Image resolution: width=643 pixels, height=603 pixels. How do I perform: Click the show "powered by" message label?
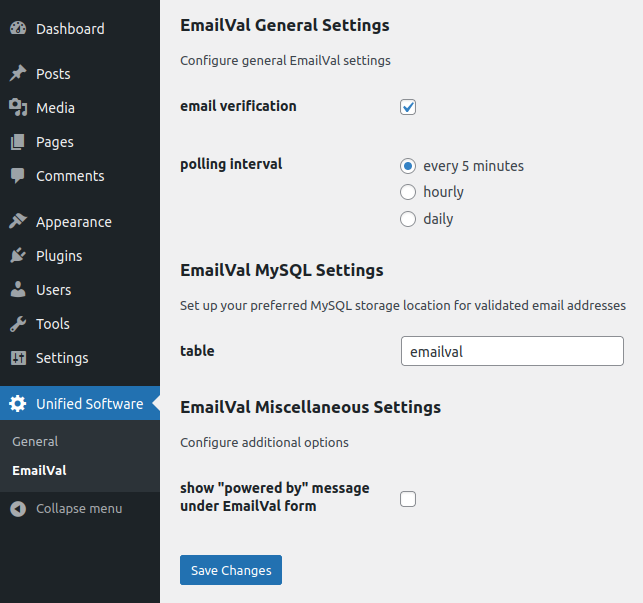pos(275,497)
